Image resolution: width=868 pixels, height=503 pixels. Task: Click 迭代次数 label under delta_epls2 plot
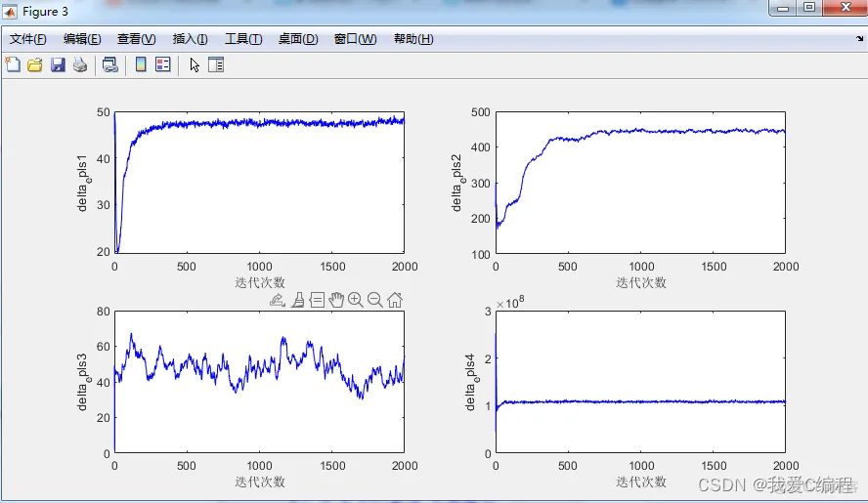pos(641,283)
